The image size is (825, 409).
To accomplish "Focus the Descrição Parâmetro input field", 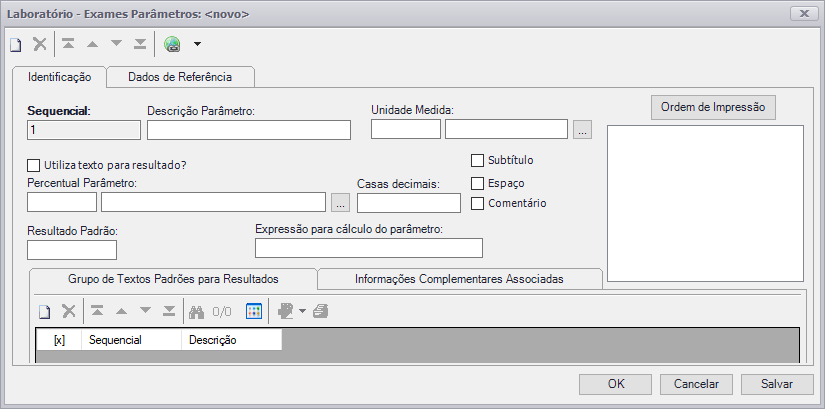I will coord(249,130).
